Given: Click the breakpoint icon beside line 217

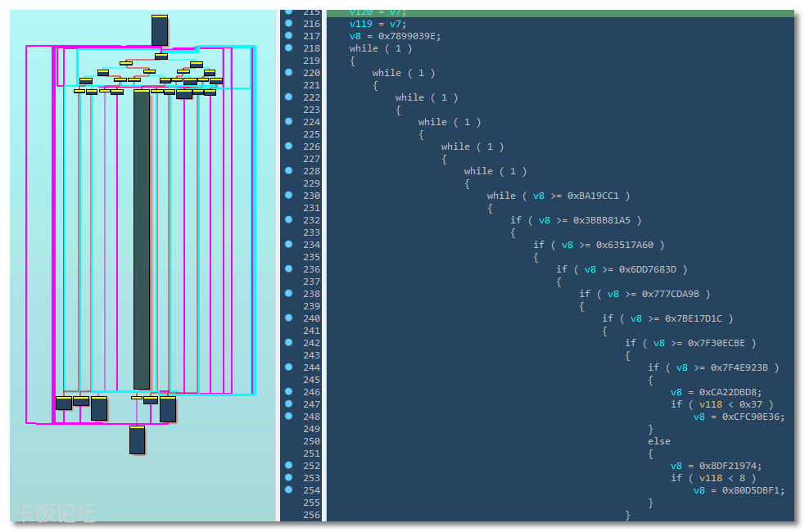Looking at the screenshot, I should (x=287, y=36).
